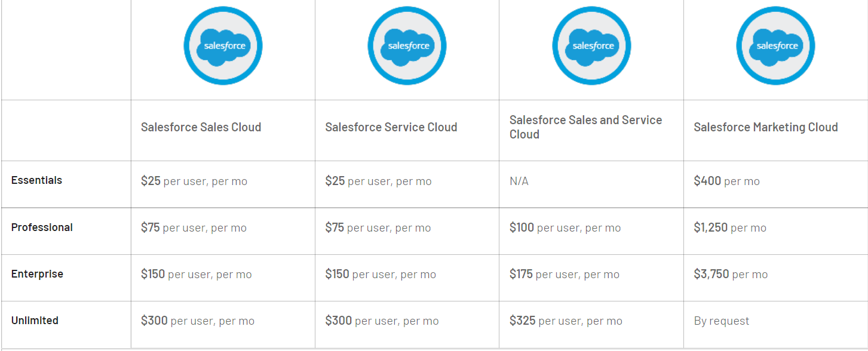Viewport: 868px width, 351px height.
Task: Click the $3,750 per mo Enterprise price
Action: point(731,274)
